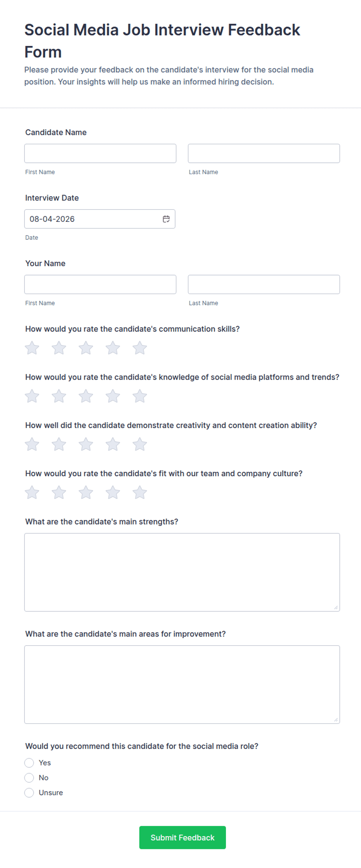The width and height of the screenshot is (361, 868).
Task: Focus the Your Name first name field
Action: pyautogui.click(x=100, y=284)
